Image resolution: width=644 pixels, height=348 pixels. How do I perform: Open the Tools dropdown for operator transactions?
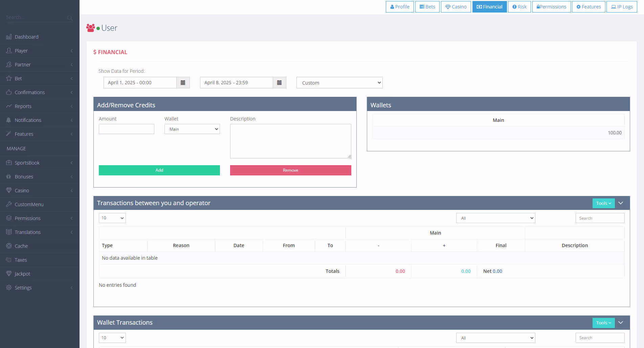603,203
